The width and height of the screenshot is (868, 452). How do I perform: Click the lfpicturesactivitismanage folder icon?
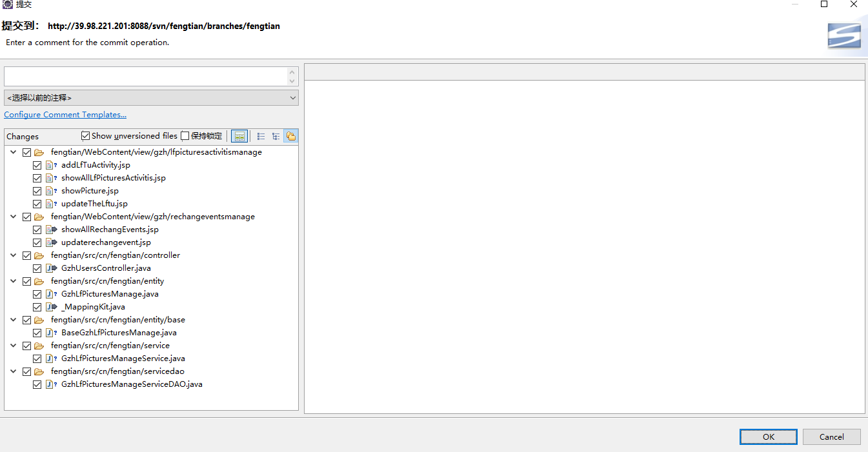point(39,153)
